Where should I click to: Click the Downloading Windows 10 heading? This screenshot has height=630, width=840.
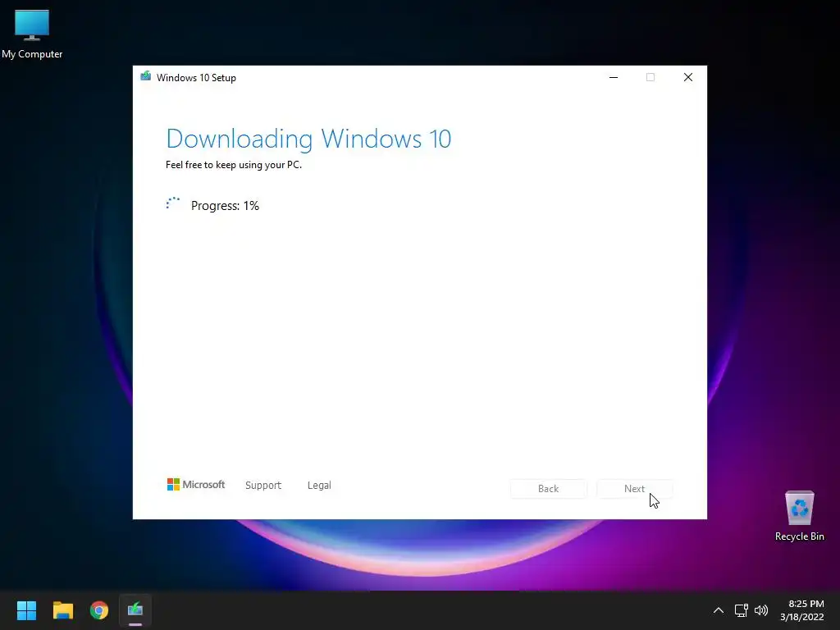[308, 139]
